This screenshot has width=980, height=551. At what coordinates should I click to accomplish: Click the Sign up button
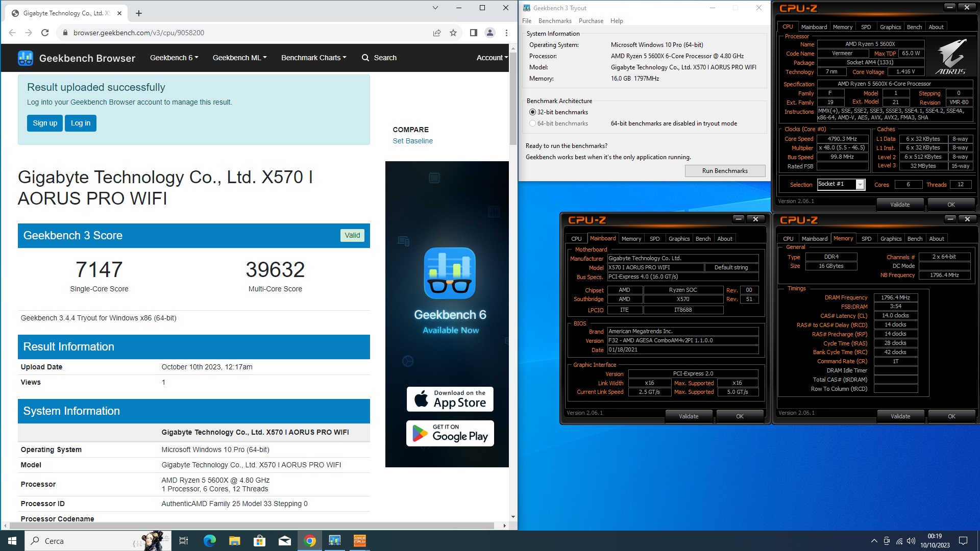tap(45, 123)
